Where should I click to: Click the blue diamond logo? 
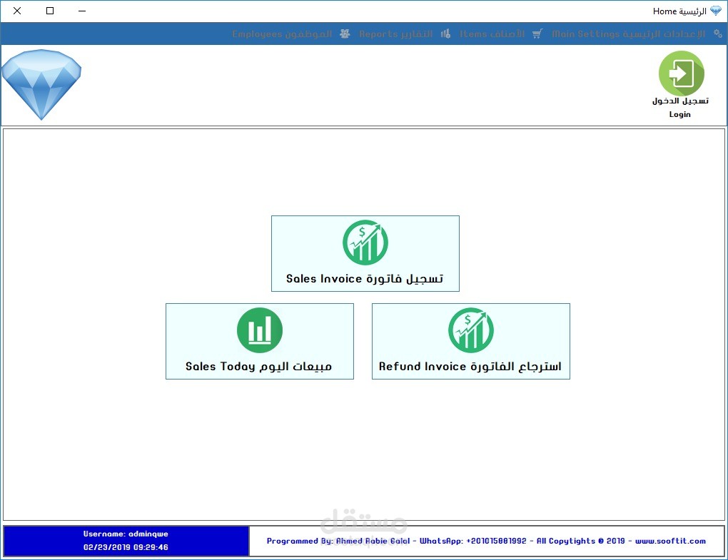(x=41, y=84)
